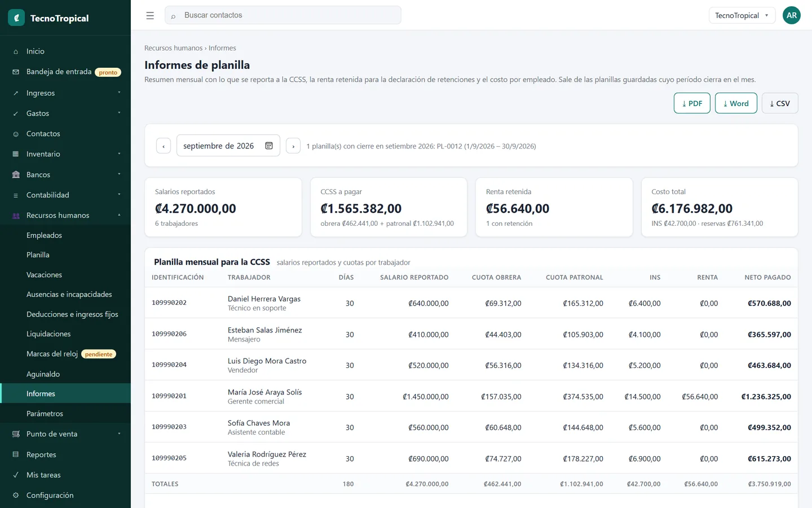Click identification 109990205 in table
812x508 pixels.
click(x=169, y=458)
